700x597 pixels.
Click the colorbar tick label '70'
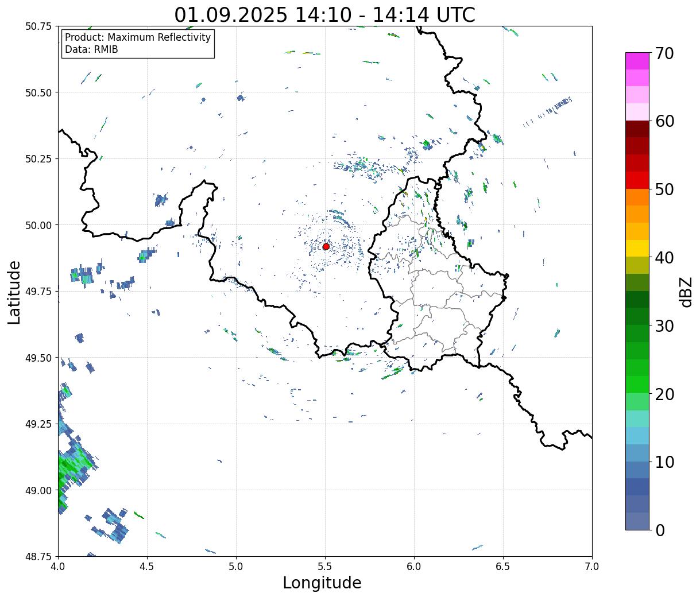(x=664, y=53)
